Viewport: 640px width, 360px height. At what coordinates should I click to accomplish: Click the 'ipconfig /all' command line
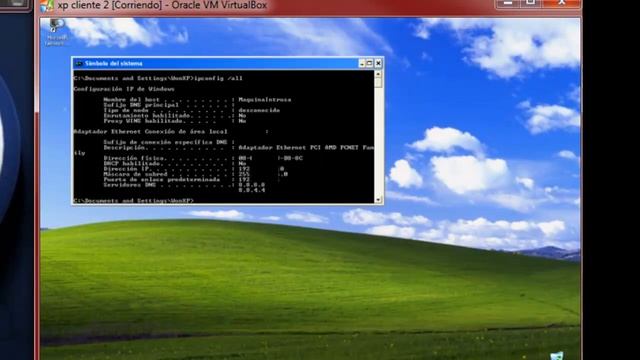point(158,78)
